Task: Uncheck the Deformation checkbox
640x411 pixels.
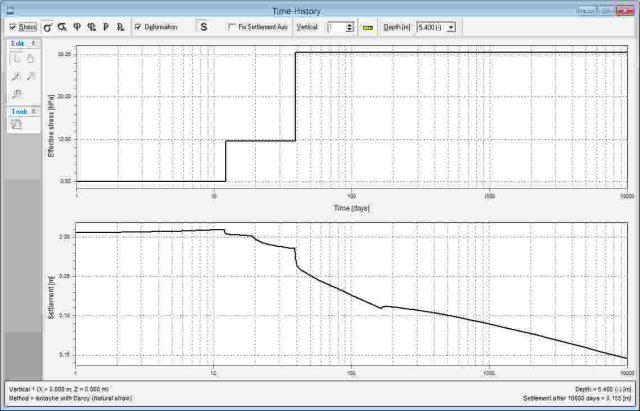Action: click(138, 27)
